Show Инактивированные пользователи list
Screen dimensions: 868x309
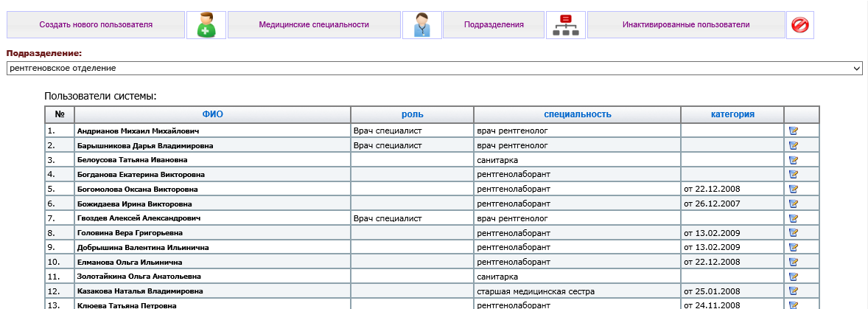(685, 25)
